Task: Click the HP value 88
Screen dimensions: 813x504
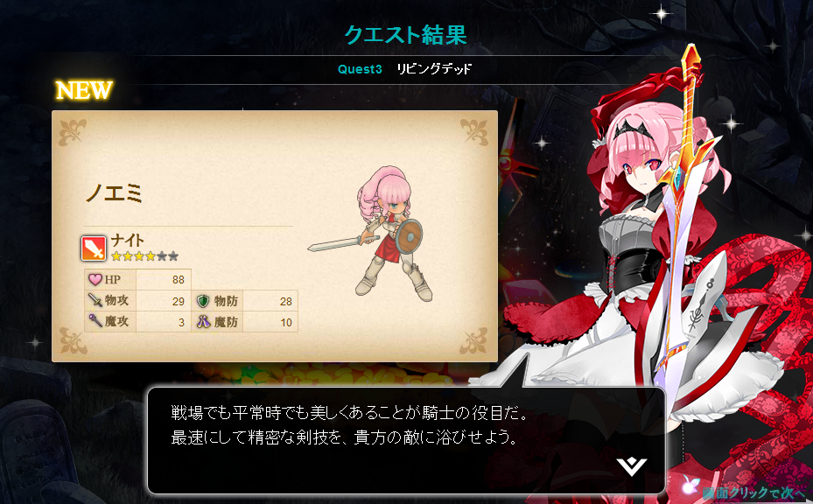Action: pyautogui.click(x=179, y=280)
